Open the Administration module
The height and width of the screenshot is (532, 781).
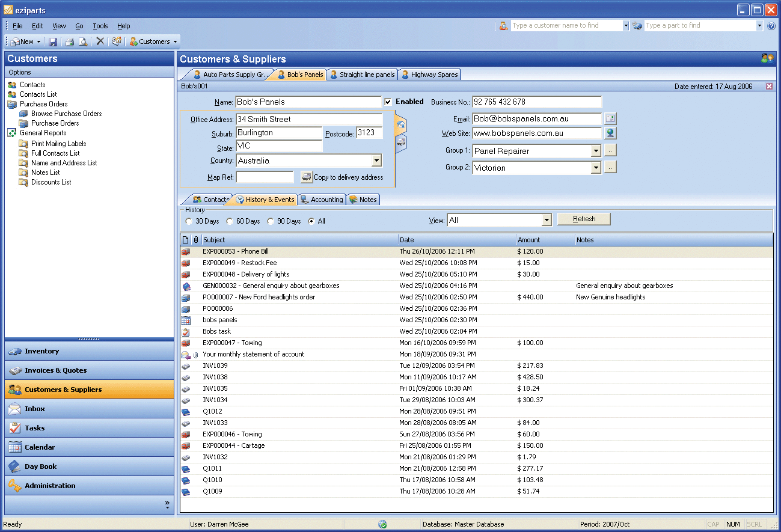89,486
